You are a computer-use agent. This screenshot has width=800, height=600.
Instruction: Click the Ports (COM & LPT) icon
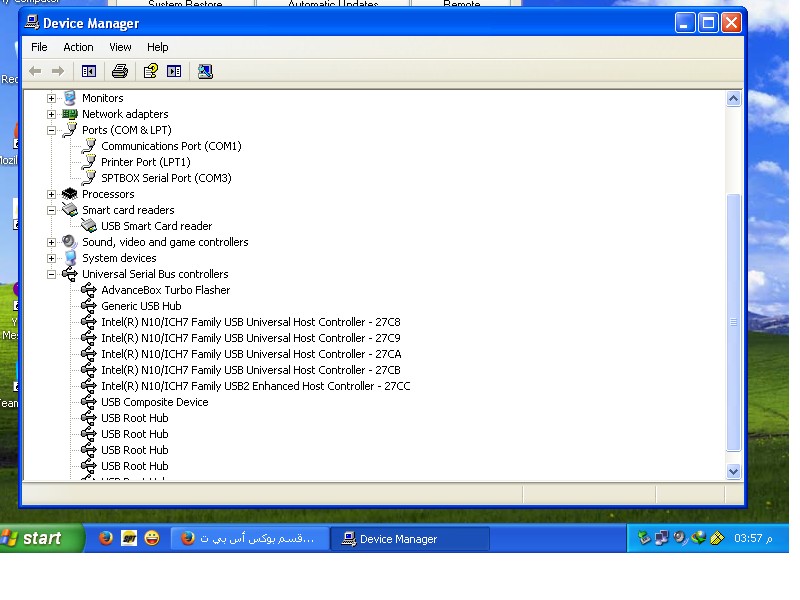click(70, 130)
